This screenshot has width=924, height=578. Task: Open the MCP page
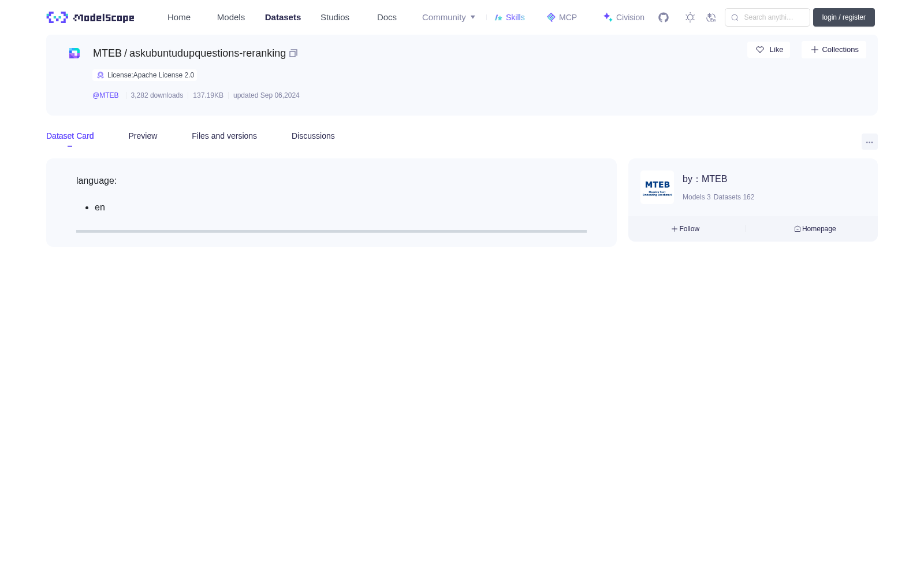click(561, 17)
